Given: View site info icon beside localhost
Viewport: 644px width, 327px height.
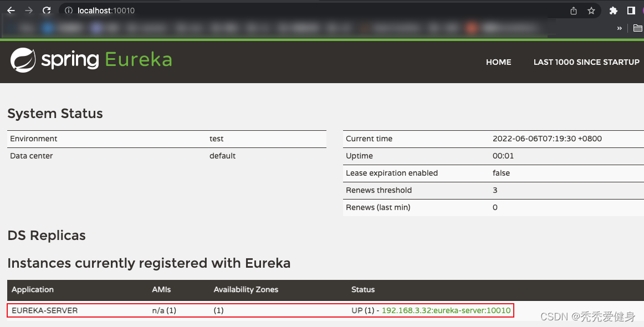Looking at the screenshot, I should [69, 11].
